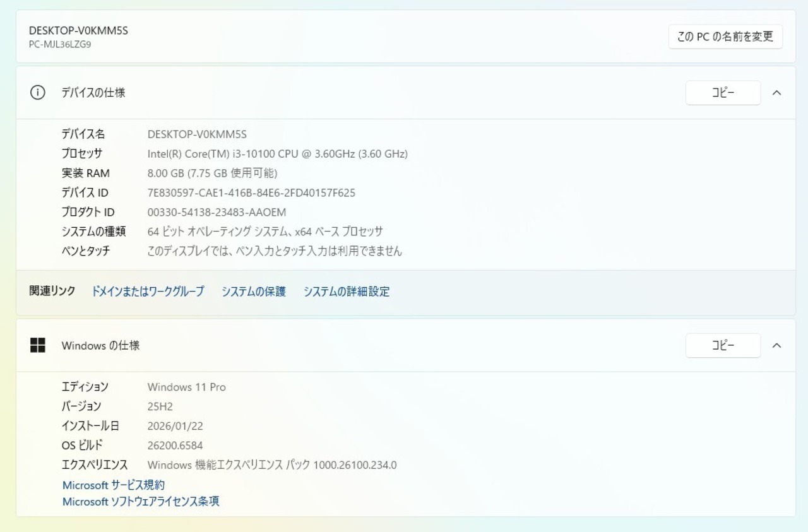Select the device ID value 7E830597-CAE1-416B-84E6-2FD40157F625
This screenshot has height=532, width=808.
click(x=251, y=192)
